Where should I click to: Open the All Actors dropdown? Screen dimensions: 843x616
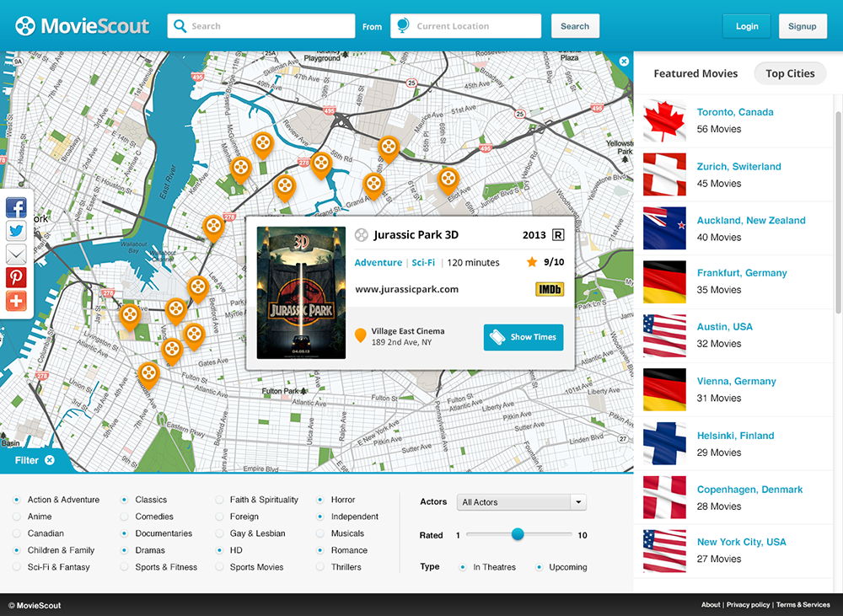522,502
